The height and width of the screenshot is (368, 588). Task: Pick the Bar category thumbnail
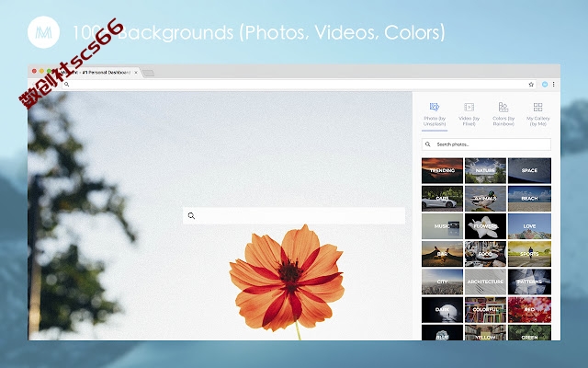[442, 254]
